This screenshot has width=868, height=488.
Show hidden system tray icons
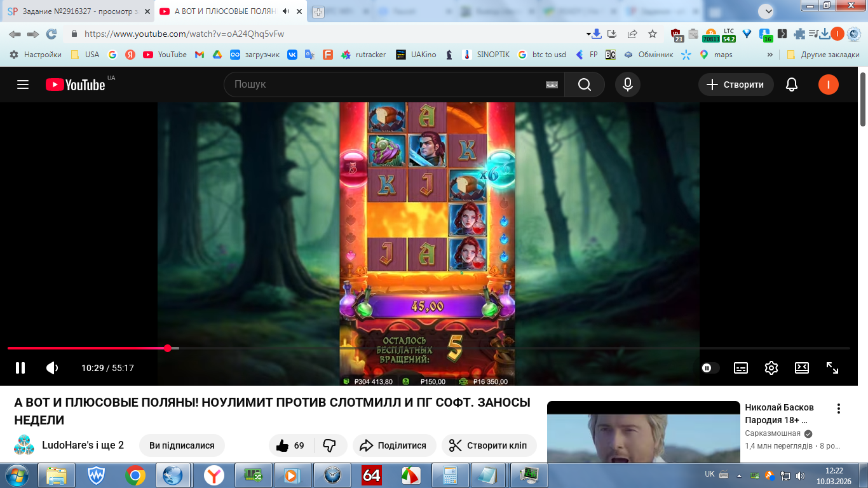pyautogui.click(x=739, y=475)
